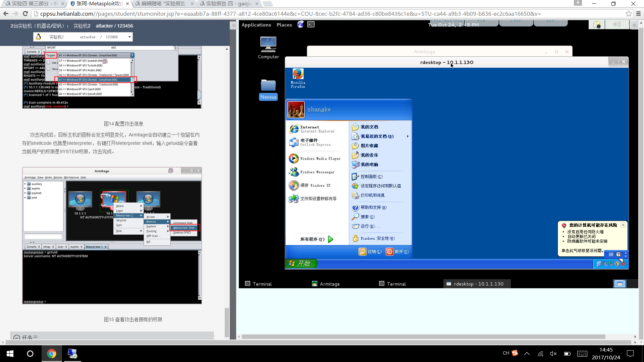644x362 pixels.
Task: Close security risk balloon notification
Action: pyautogui.click(x=623, y=225)
